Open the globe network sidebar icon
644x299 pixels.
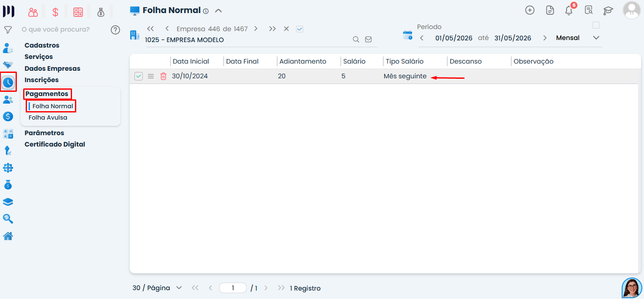8,168
